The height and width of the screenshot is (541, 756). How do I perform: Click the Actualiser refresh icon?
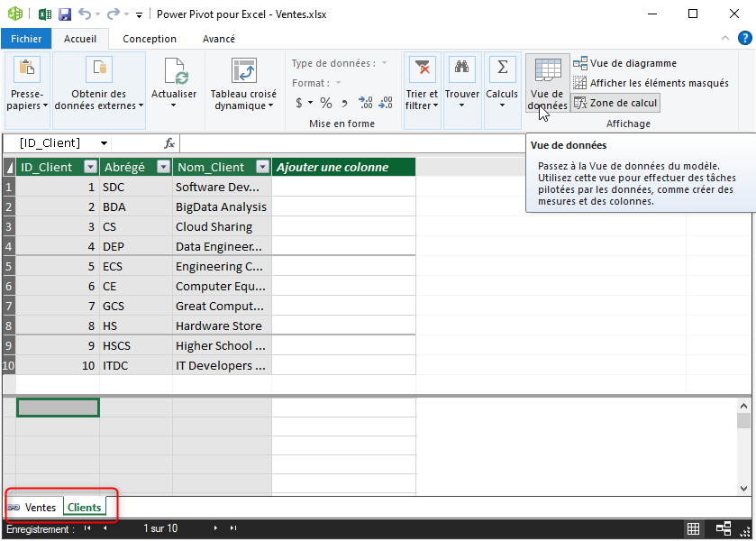[175, 70]
